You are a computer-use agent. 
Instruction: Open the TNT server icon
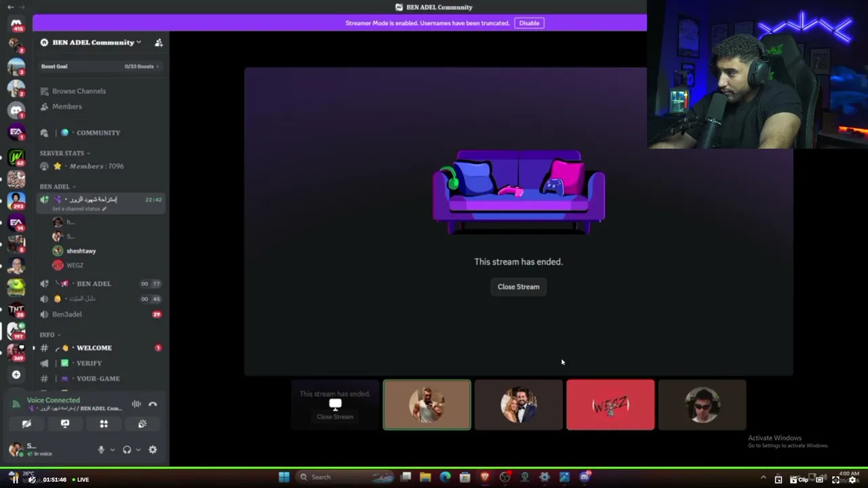pyautogui.click(x=16, y=309)
